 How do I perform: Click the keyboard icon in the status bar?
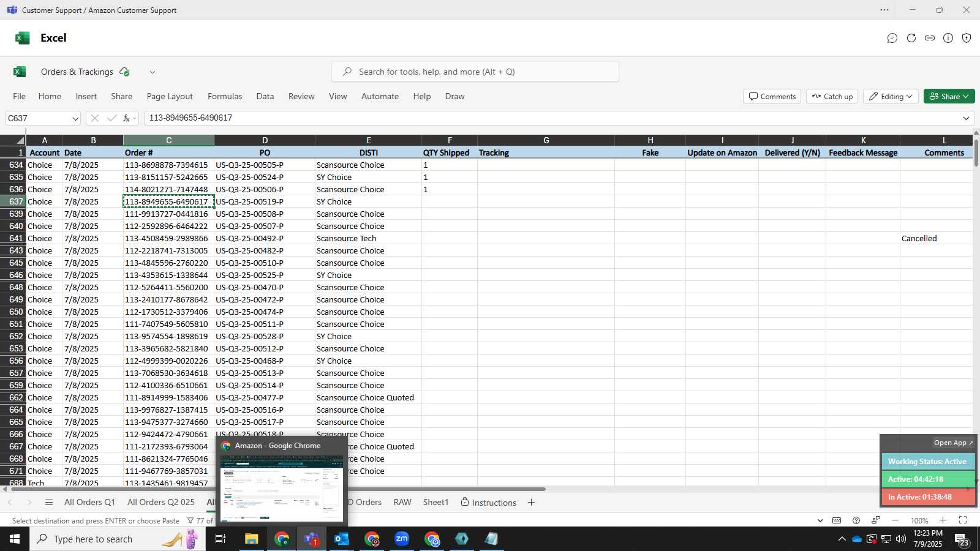pyautogui.click(x=837, y=520)
